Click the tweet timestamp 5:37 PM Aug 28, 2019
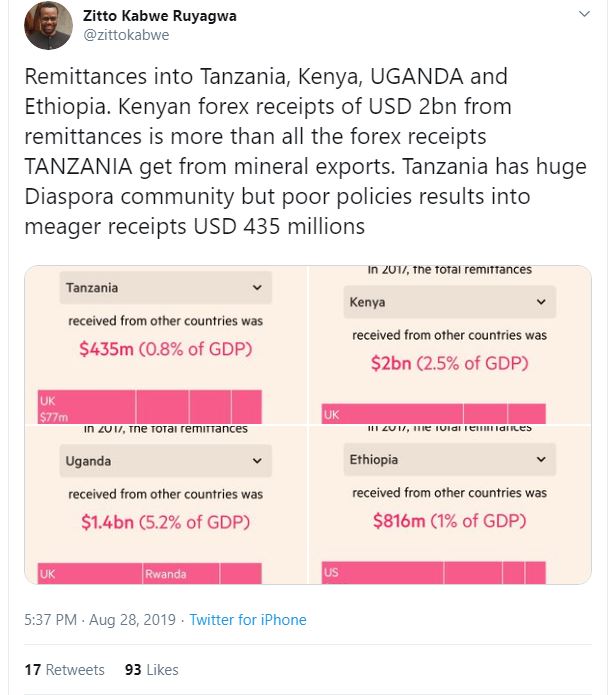This screenshot has width=616, height=695. click(100, 619)
